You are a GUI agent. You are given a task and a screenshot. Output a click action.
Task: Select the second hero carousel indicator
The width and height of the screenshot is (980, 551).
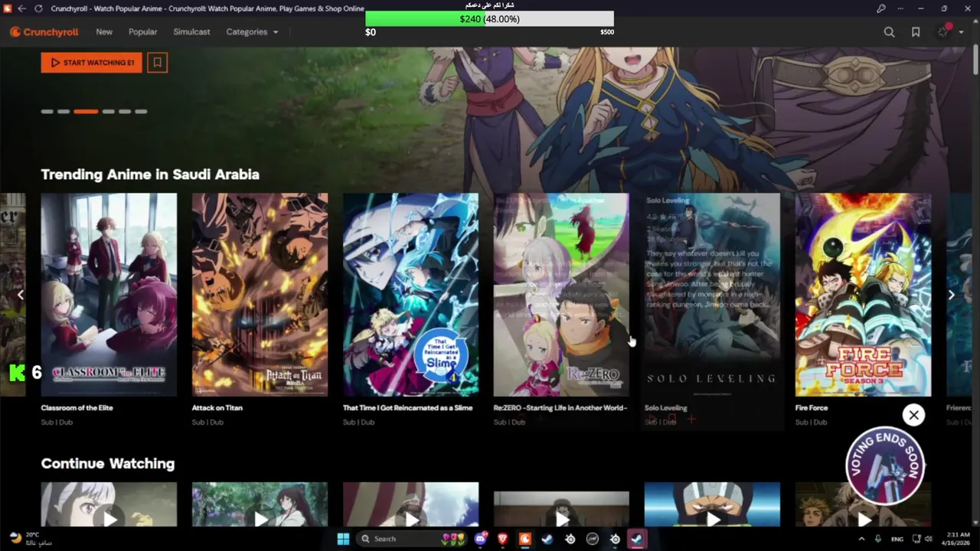click(64, 112)
